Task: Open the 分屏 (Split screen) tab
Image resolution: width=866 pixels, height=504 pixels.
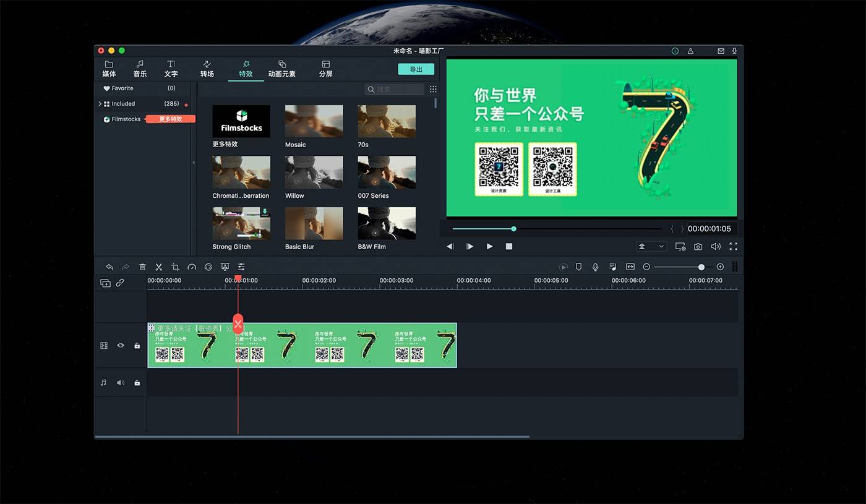Action: [325, 69]
